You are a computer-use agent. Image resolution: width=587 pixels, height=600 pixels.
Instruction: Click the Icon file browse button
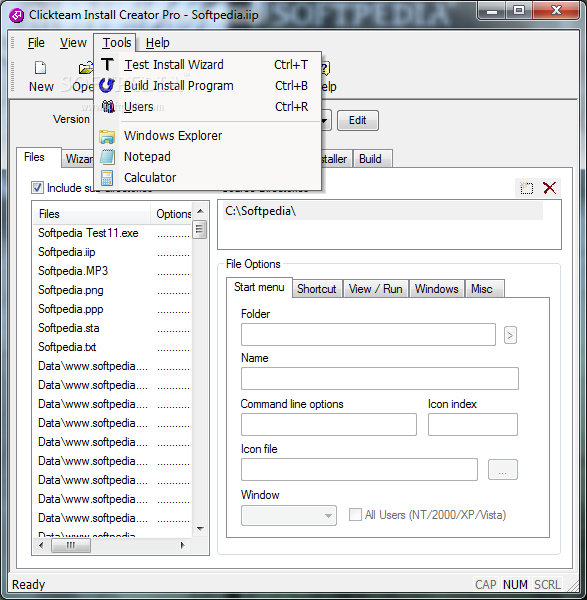[502, 470]
